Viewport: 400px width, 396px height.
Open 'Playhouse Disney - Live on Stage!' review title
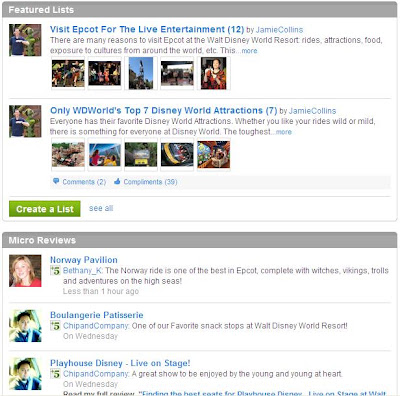(x=120, y=363)
